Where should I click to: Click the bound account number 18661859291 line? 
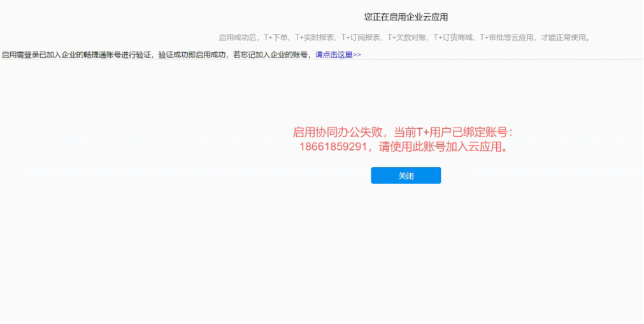(403, 147)
